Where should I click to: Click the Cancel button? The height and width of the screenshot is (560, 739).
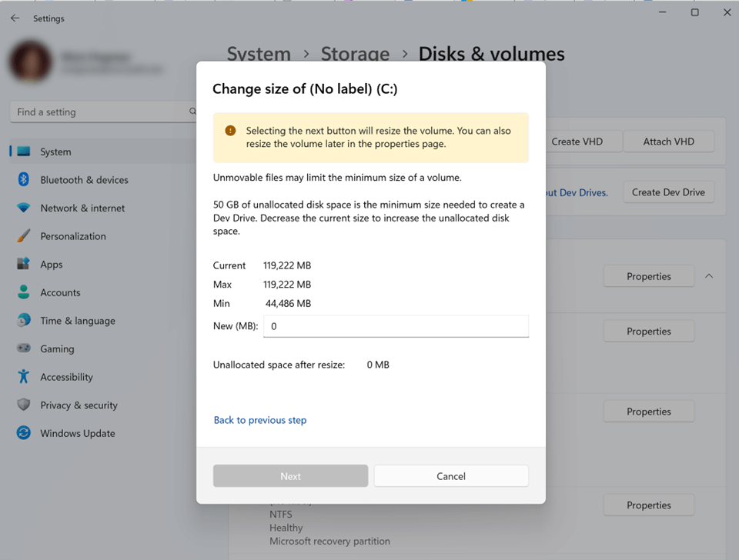450,475
